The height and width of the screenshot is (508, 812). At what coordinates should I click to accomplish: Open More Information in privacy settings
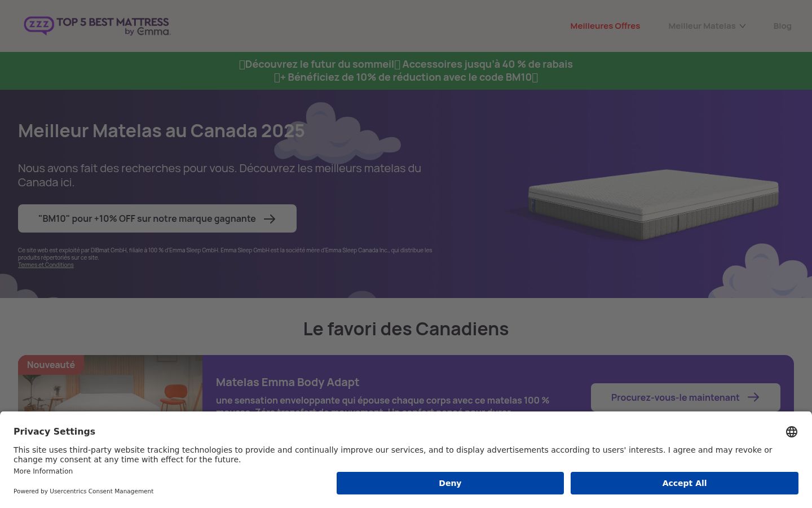tap(43, 471)
